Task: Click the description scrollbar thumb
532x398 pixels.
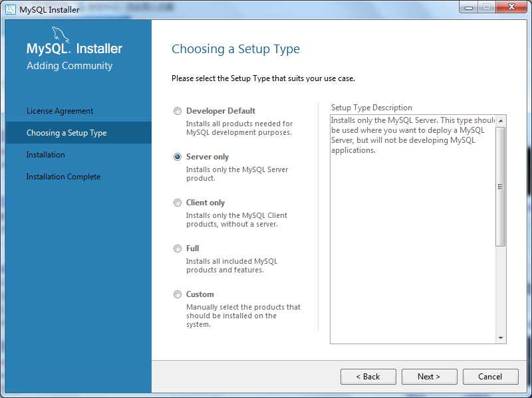Action: coord(501,187)
